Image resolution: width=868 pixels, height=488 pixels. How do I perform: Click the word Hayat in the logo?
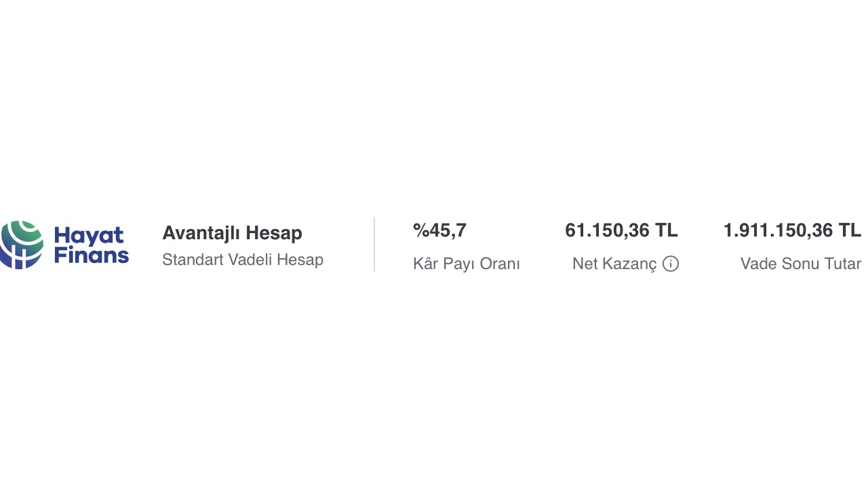pos(89,236)
